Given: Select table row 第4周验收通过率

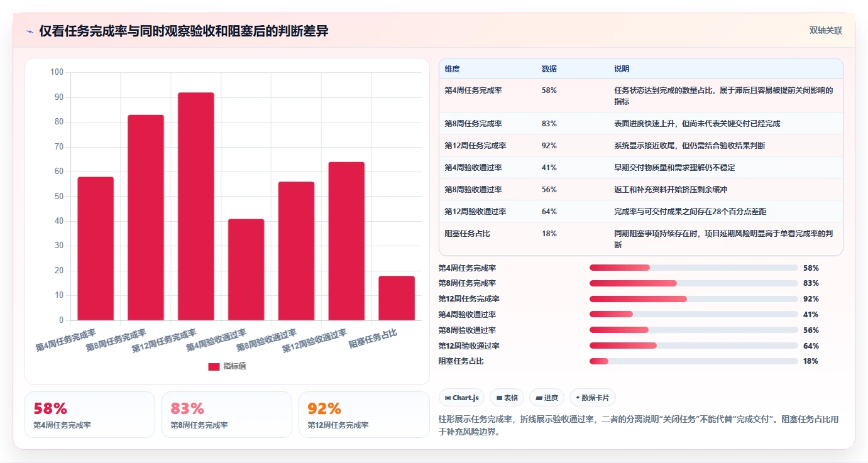Looking at the screenshot, I should pos(640,168).
